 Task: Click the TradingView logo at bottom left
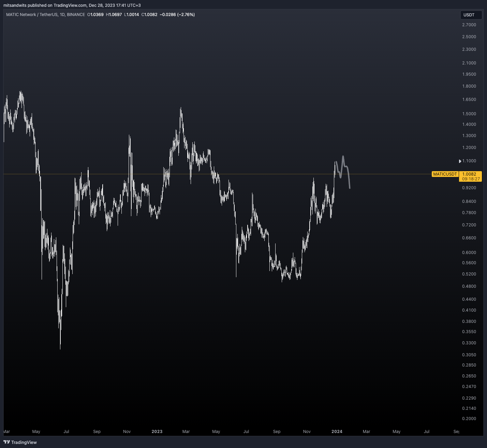coord(20,442)
